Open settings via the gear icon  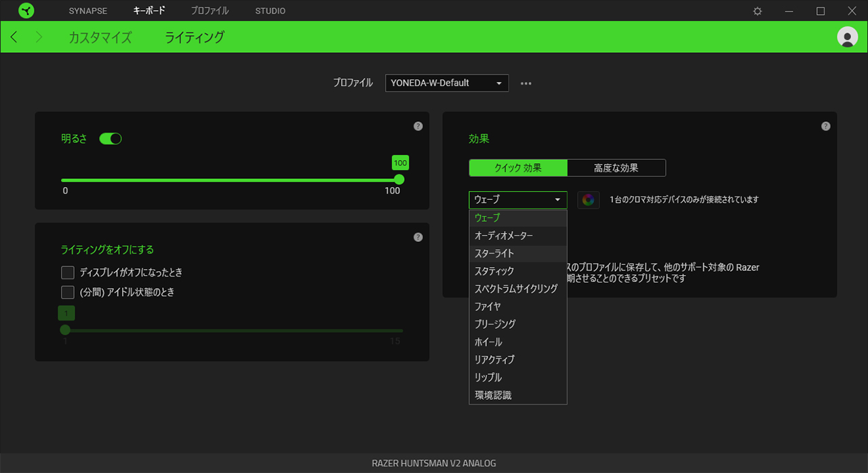click(x=757, y=11)
